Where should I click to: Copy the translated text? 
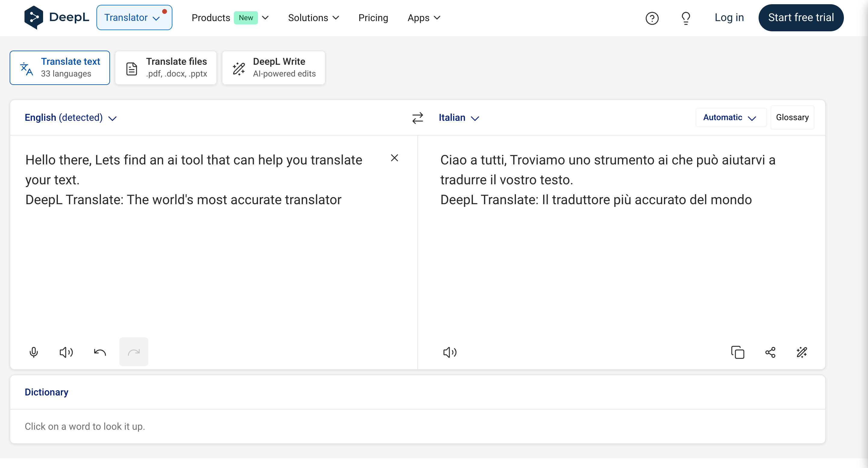(737, 352)
